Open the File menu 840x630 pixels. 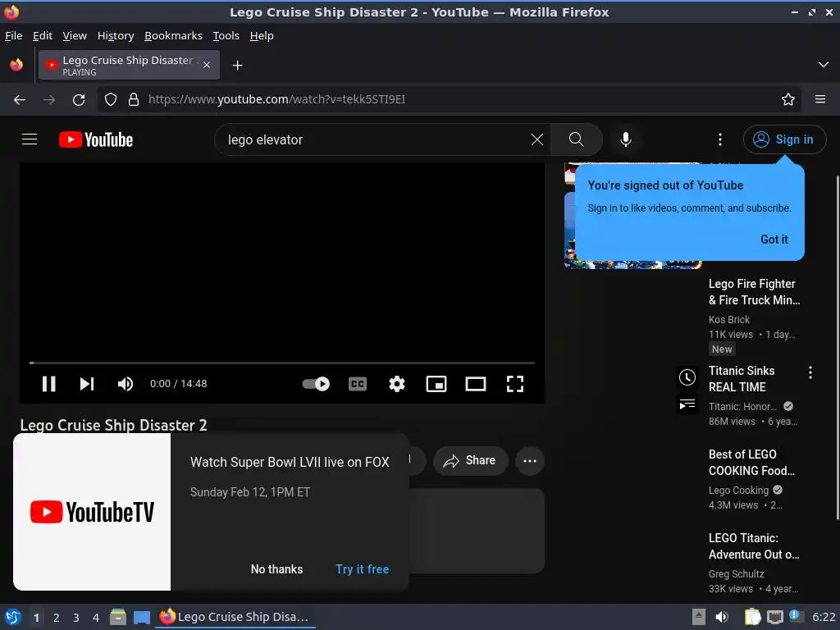tap(13, 35)
